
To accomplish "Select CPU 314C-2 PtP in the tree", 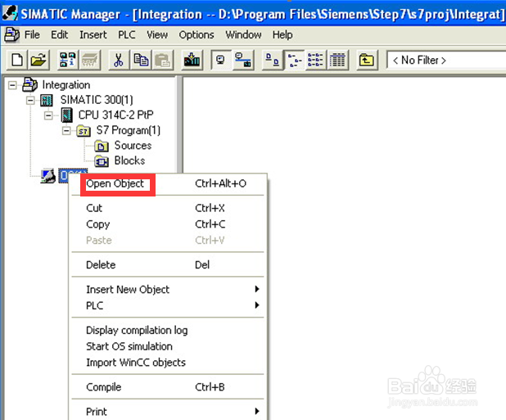I will (x=115, y=115).
